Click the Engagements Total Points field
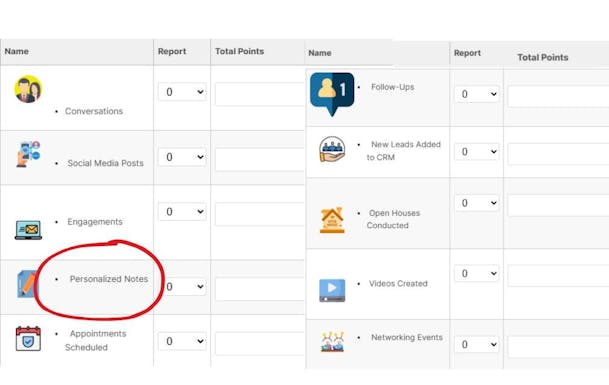 [259, 214]
